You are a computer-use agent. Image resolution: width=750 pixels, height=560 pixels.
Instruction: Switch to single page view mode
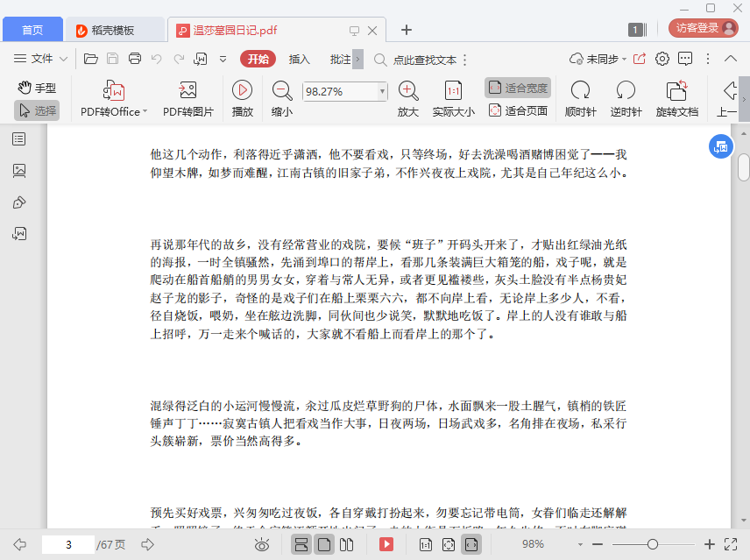tap(324, 544)
